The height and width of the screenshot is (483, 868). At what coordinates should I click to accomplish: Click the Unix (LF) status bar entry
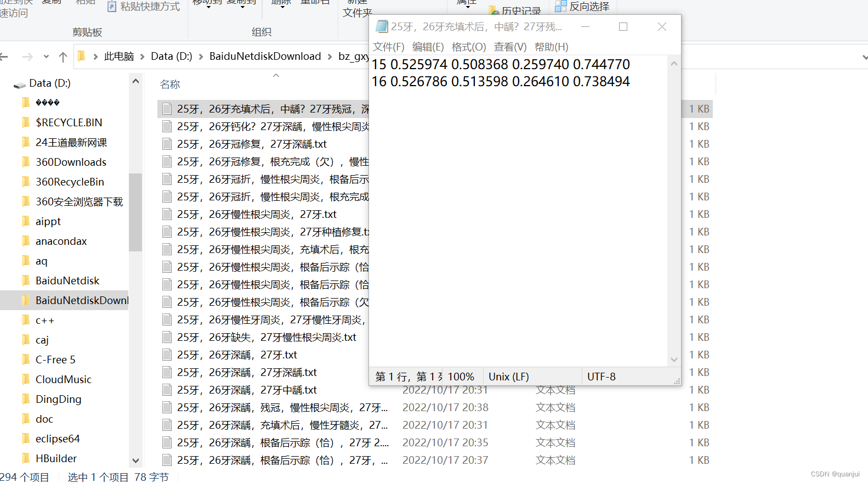pos(508,377)
